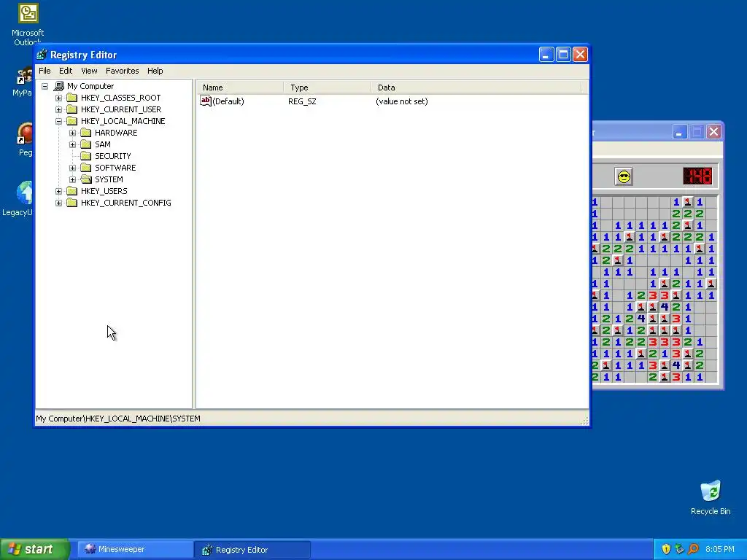Click the 8:05 PM system clock
This screenshot has width=747, height=560.
point(720,549)
